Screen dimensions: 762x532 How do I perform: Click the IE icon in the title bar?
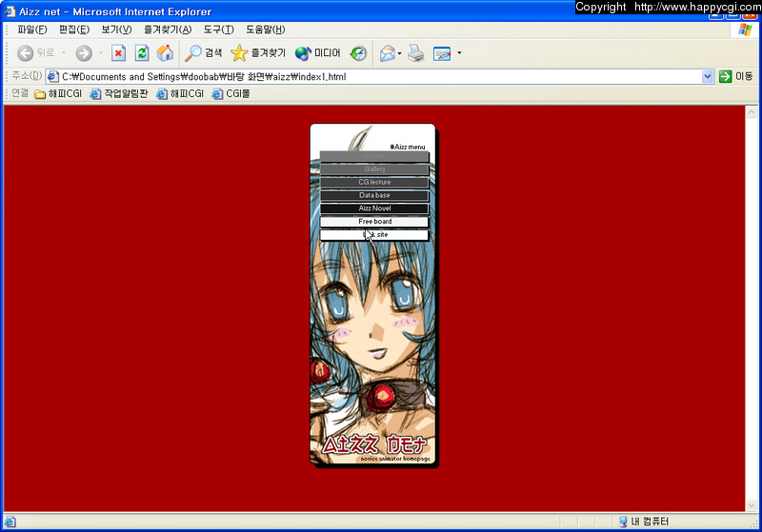[10, 11]
